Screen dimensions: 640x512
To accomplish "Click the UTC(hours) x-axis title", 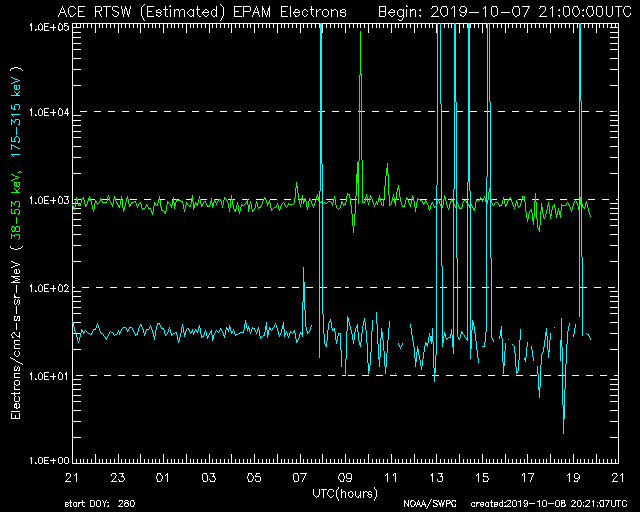I will tap(346, 493).
